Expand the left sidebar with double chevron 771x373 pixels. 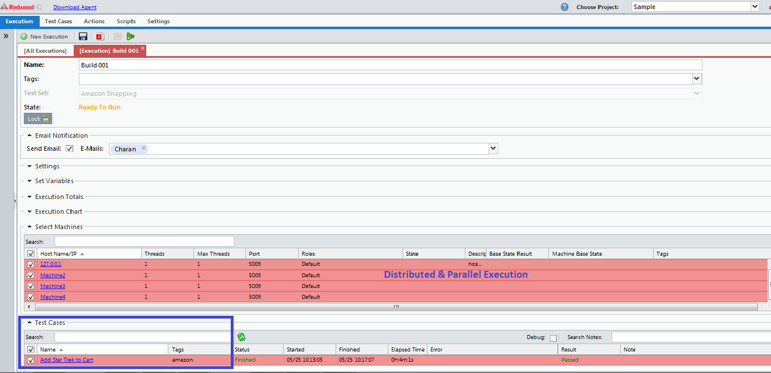click(x=6, y=36)
